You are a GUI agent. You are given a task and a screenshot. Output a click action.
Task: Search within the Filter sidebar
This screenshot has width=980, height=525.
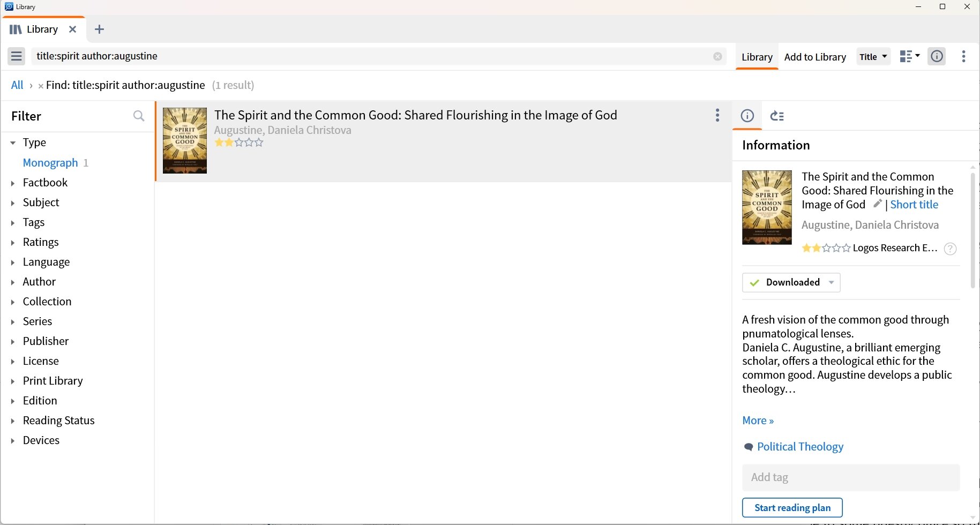139,116
